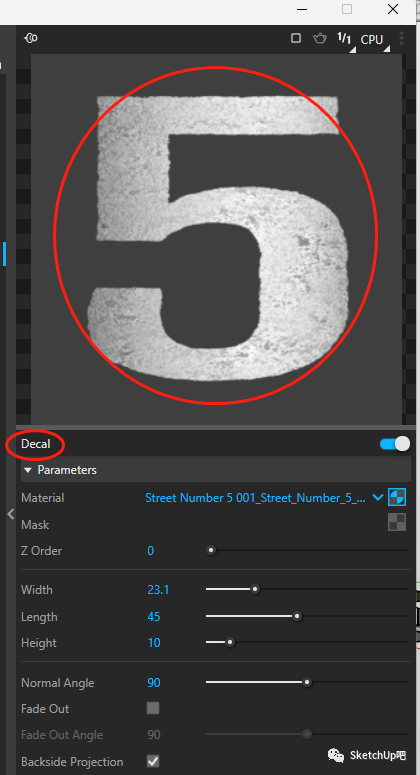Click the Street Number 5 material name
420x775 pixels.
255,498
